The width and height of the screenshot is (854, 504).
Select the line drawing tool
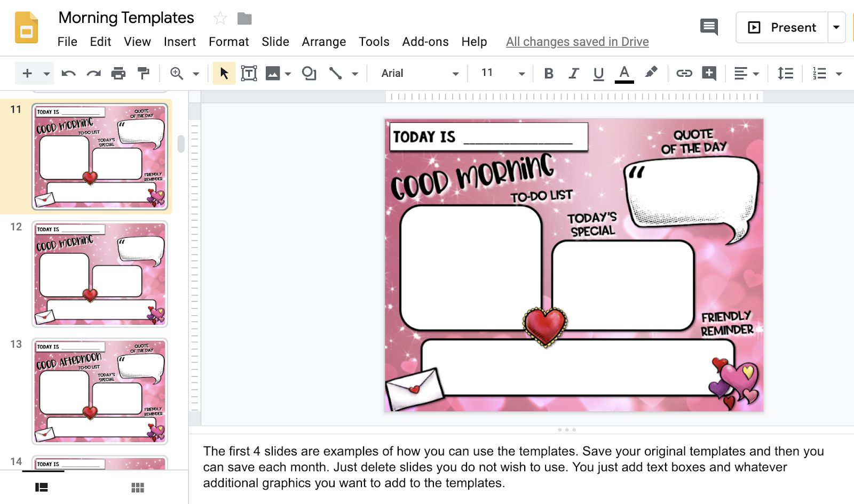pos(336,73)
